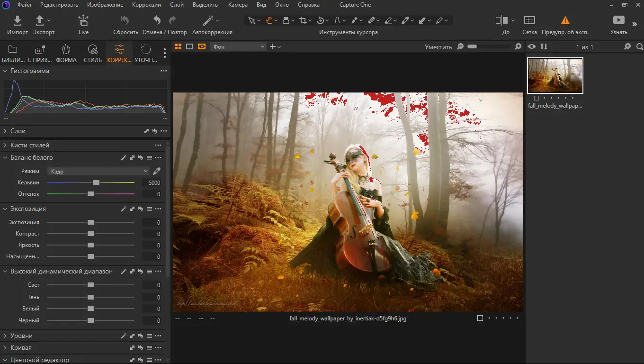
Task: Open the Файл menu
Action: point(24,4)
